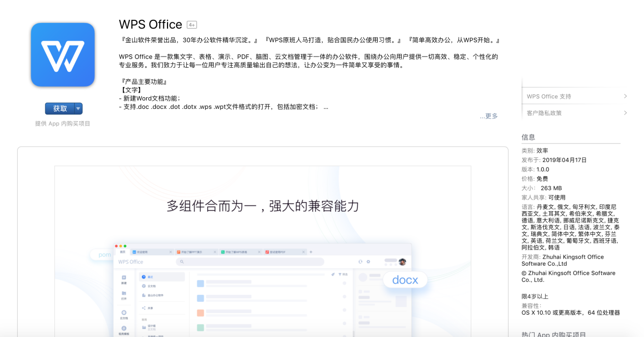Expand the description with ...更多
644x337 pixels.
(489, 116)
